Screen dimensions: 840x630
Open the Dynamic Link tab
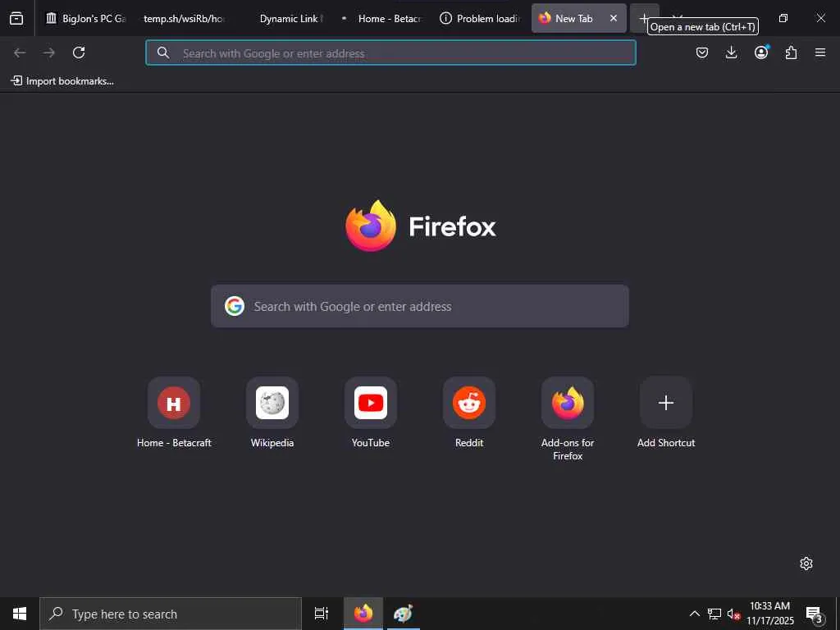(290, 18)
